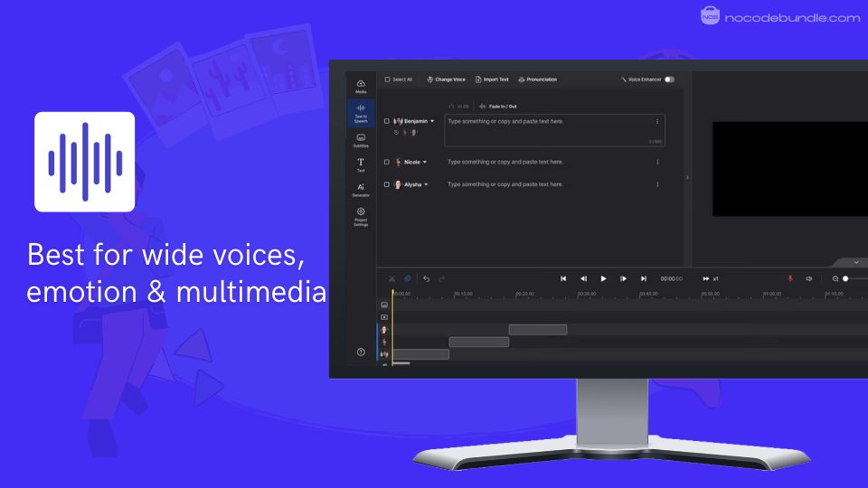Open options menu for Nicole text block
Image resolution: width=868 pixels, height=488 pixels.
(657, 162)
